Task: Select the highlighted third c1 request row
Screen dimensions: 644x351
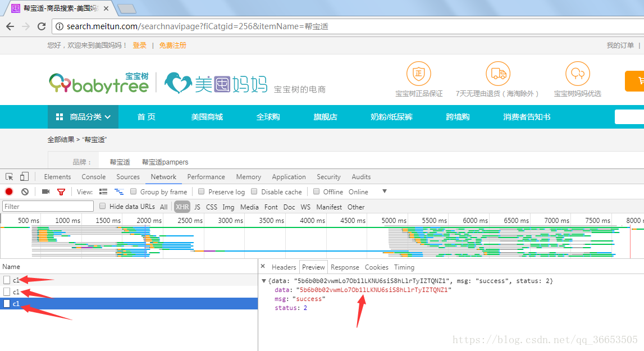Action: click(129, 304)
